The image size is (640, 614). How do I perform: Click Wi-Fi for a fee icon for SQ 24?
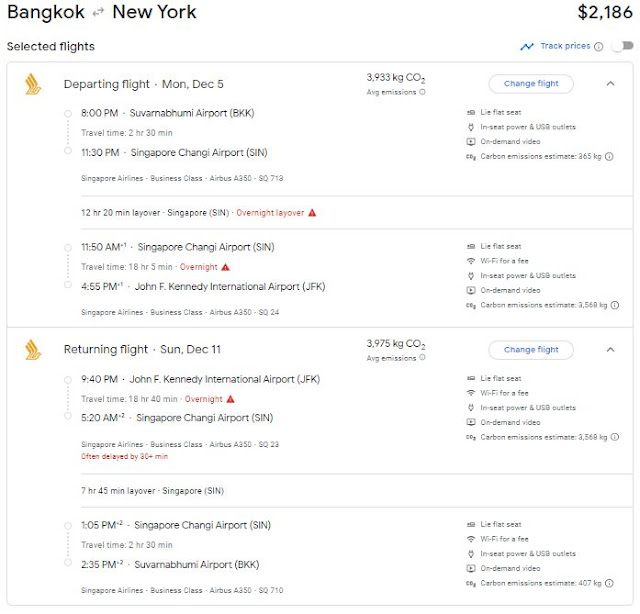471,261
